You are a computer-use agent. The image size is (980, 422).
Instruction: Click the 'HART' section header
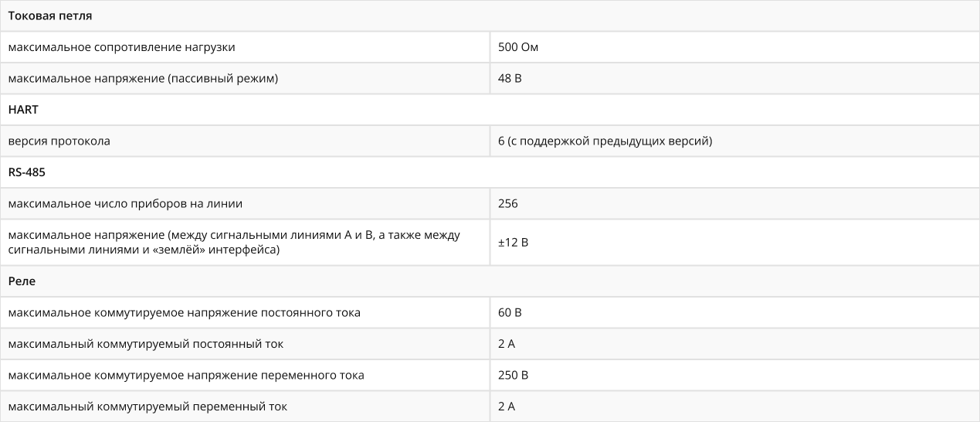click(490, 110)
